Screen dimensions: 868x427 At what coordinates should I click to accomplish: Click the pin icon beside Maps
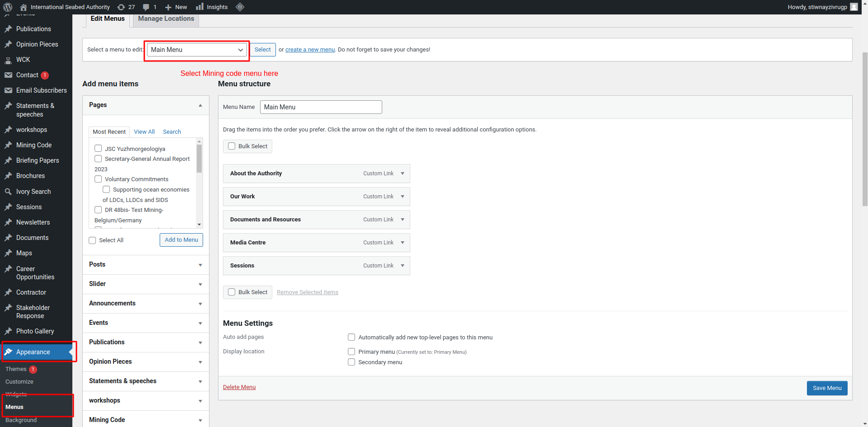8,253
